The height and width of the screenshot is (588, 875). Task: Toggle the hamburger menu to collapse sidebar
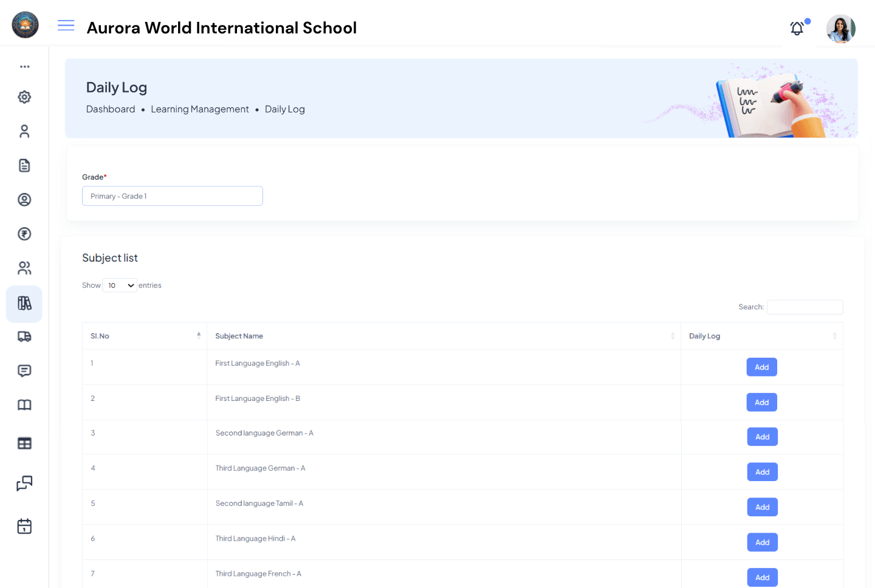(66, 26)
